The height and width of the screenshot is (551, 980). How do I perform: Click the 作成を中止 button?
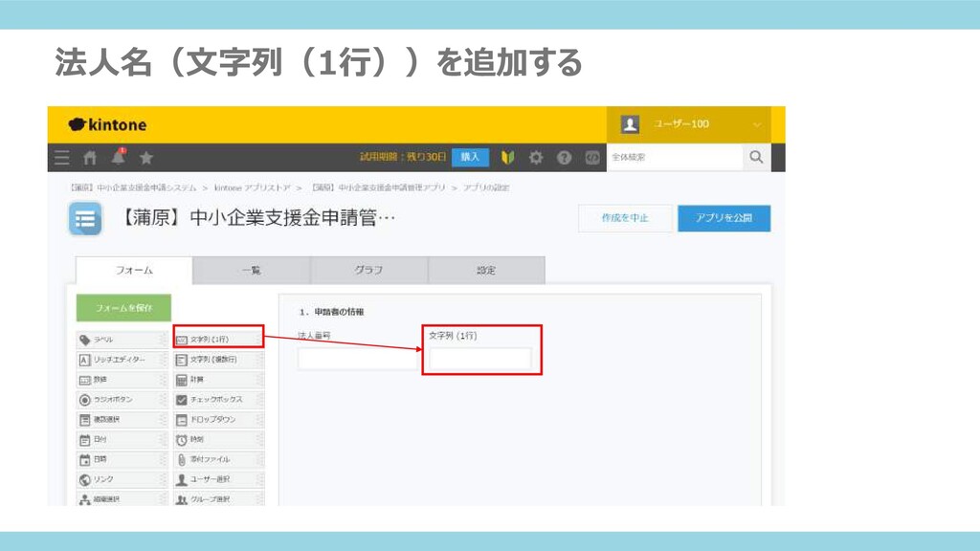[625, 218]
